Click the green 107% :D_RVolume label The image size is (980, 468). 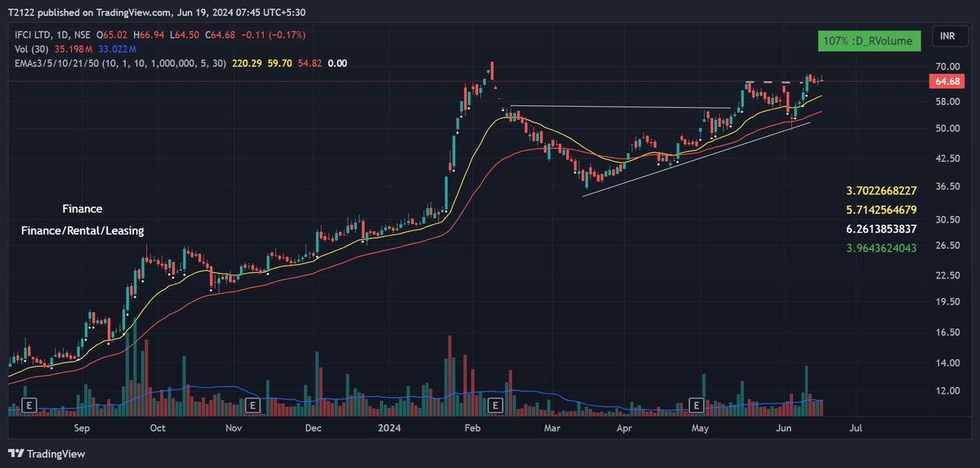point(870,40)
